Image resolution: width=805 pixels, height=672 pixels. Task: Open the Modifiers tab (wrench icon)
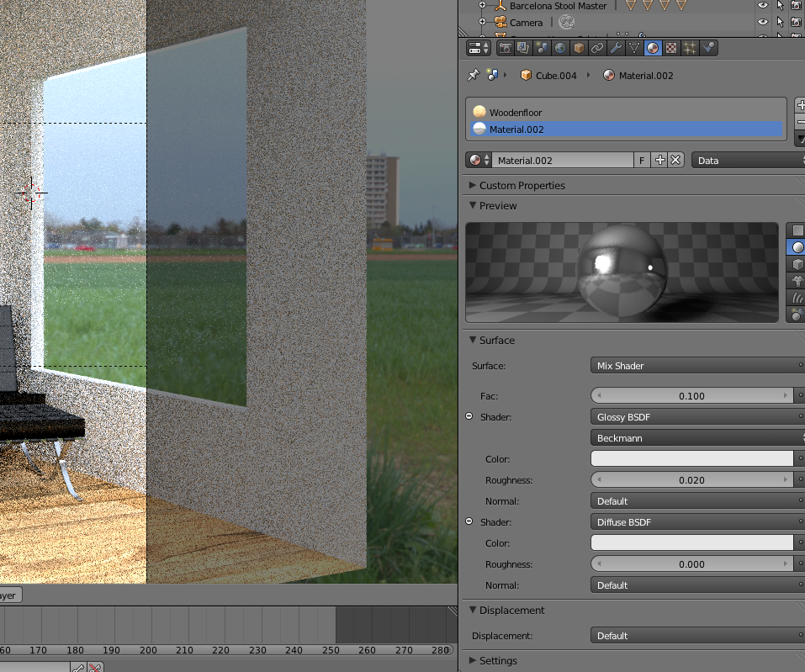pyautogui.click(x=616, y=48)
